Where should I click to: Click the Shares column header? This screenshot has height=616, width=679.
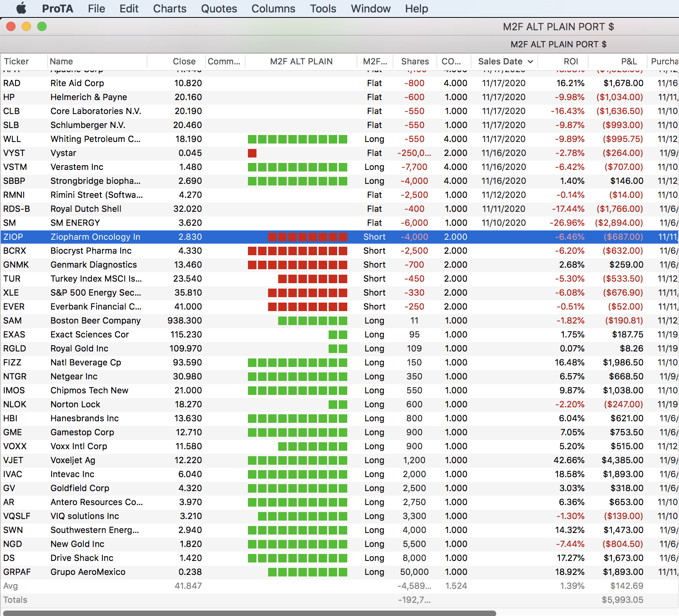(415, 62)
